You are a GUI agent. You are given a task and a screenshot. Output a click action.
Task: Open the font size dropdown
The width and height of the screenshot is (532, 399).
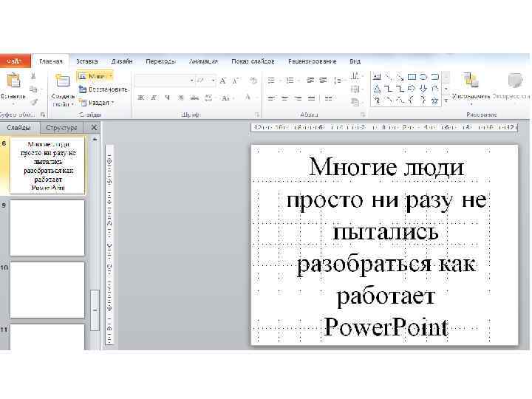coord(213,81)
